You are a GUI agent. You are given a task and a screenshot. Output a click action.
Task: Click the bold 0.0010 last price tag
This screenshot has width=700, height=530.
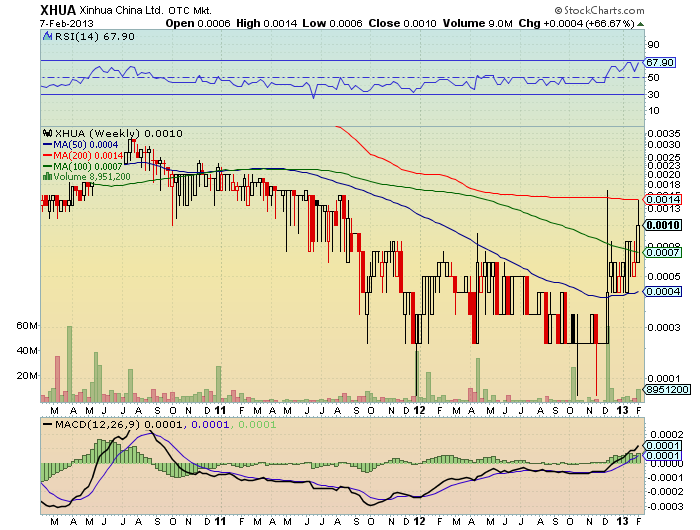(663, 225)
